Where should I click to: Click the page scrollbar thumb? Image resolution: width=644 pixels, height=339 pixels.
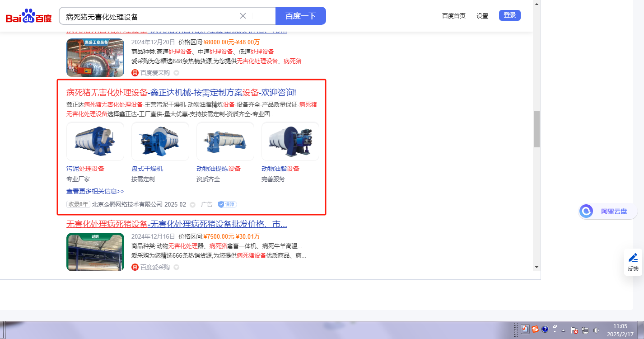pos(537,129)
